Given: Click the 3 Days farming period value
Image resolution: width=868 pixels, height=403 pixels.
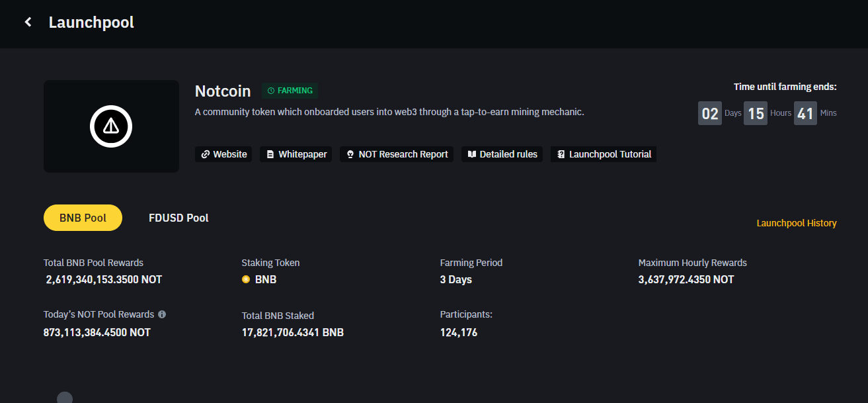Looking at the screenshot, I should (456, 279).
